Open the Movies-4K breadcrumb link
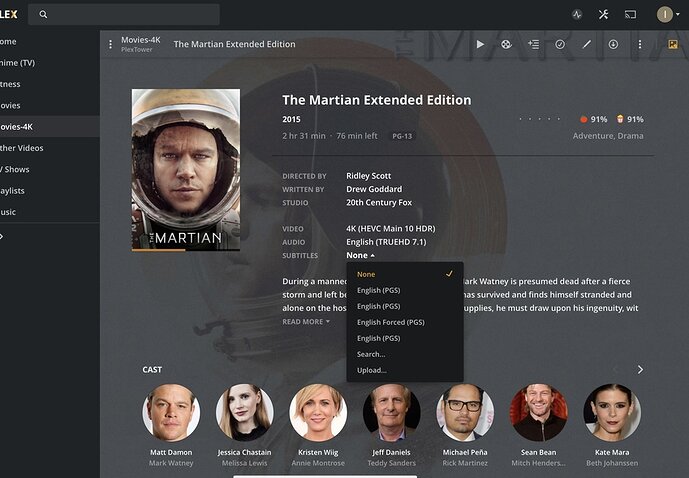The image size is (689, 478). (141, 40)
